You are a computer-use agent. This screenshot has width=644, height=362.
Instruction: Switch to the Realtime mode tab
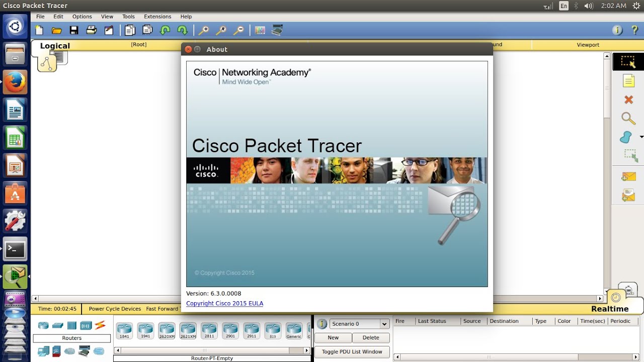point(610,309)
